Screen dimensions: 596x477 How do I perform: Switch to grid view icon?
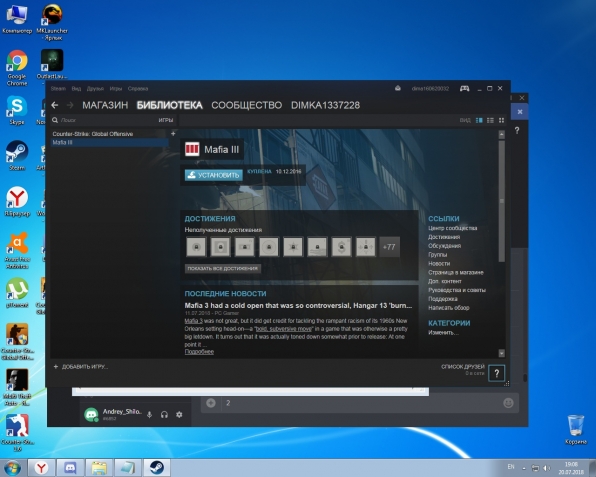501,120
